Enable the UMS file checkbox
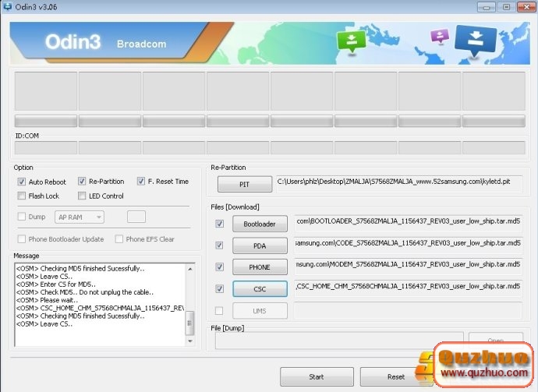Screen dimensions: 538x392 click(219, 311)
